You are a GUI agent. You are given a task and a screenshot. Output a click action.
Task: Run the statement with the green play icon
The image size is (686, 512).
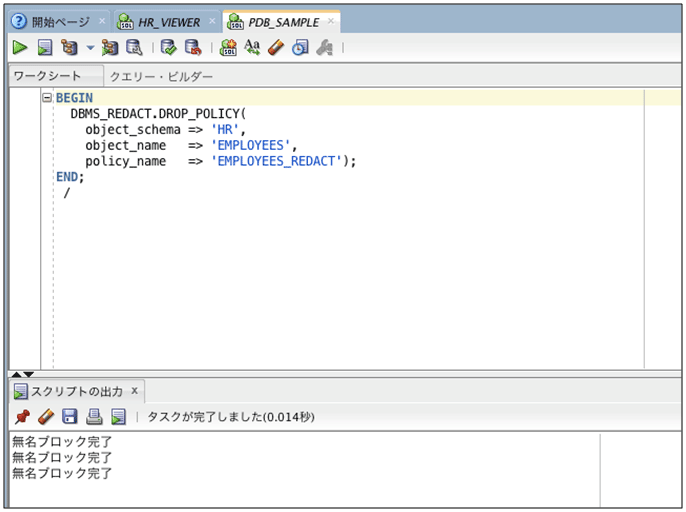coord(20,47)
